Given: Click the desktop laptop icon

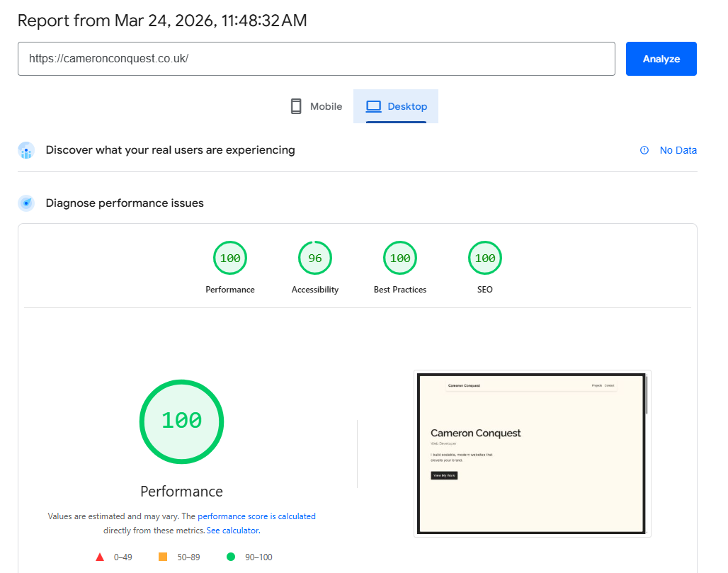Looking at the screenshot, I should (373, 106).
